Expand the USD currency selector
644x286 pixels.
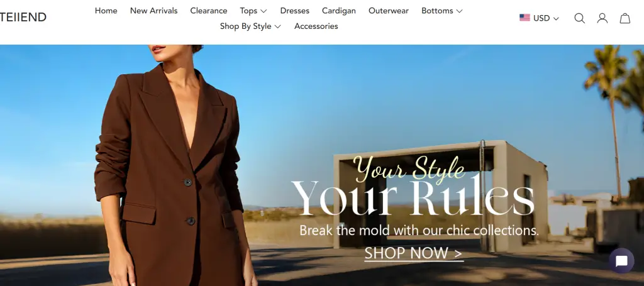pyautogui.click(x=539, y=18)
